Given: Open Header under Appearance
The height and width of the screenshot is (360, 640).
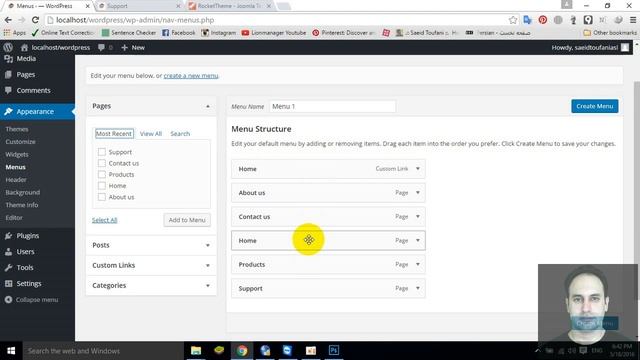Looking at the screenshot, I should [x=16, y=180].
